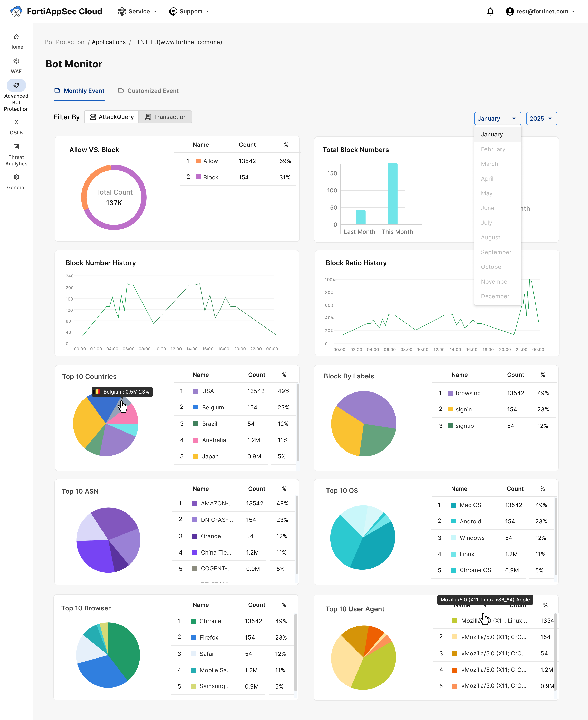588x720 pixels.
Task: Click the Home sidebar icon
Action: coord(16,37)
